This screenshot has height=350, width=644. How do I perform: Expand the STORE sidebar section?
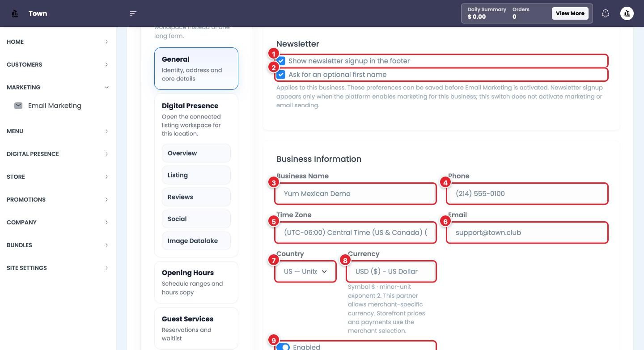57,177
